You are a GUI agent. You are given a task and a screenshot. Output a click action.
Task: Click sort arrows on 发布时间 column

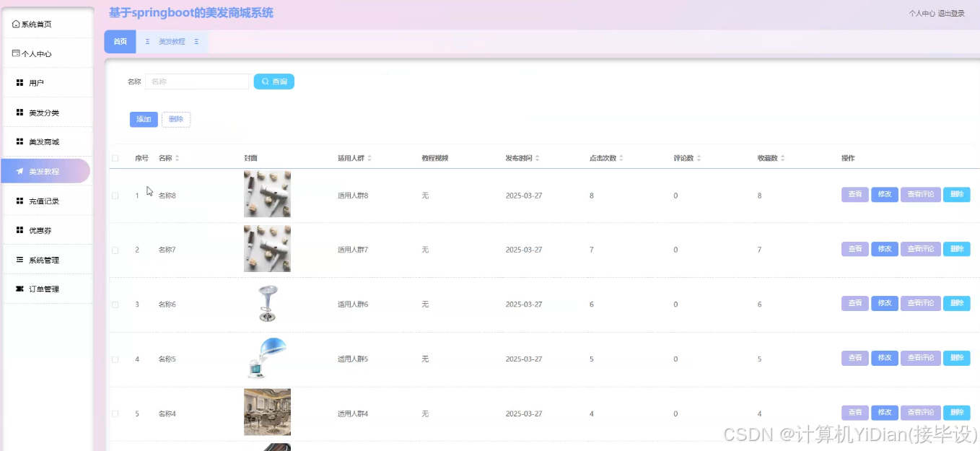[x=537, y=158]
